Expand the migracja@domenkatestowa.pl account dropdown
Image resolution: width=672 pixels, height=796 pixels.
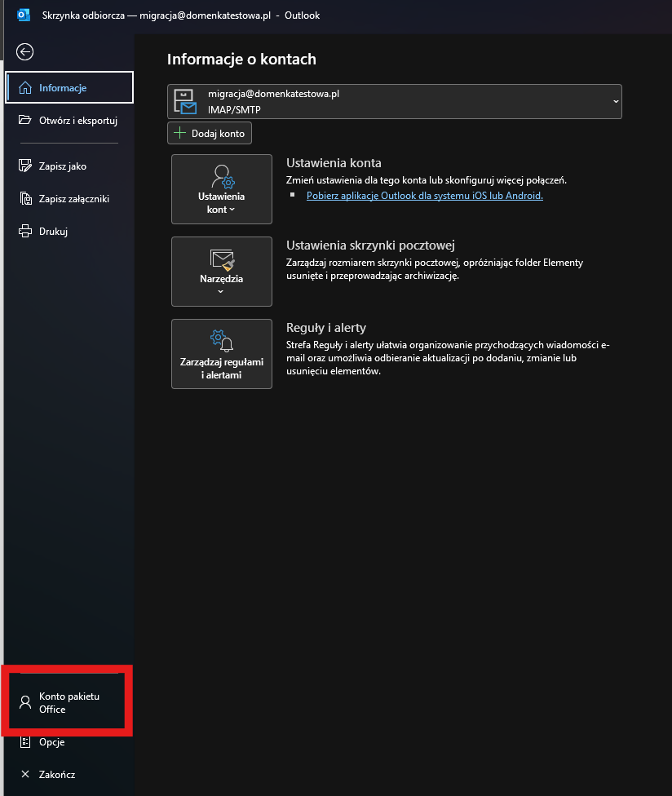395,101
